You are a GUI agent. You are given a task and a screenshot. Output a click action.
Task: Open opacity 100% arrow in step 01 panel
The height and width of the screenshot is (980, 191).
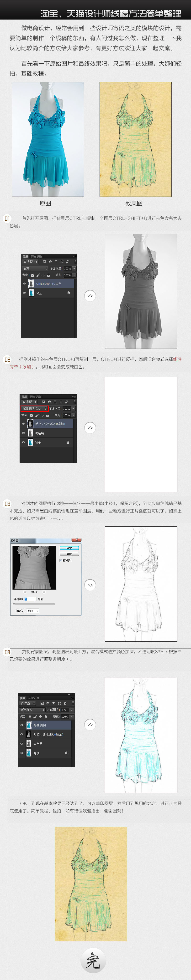[x=74, y=269]
